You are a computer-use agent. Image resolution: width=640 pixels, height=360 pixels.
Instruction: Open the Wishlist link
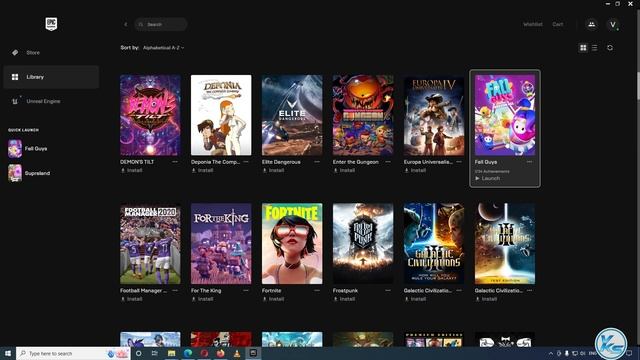click(533, 24)
